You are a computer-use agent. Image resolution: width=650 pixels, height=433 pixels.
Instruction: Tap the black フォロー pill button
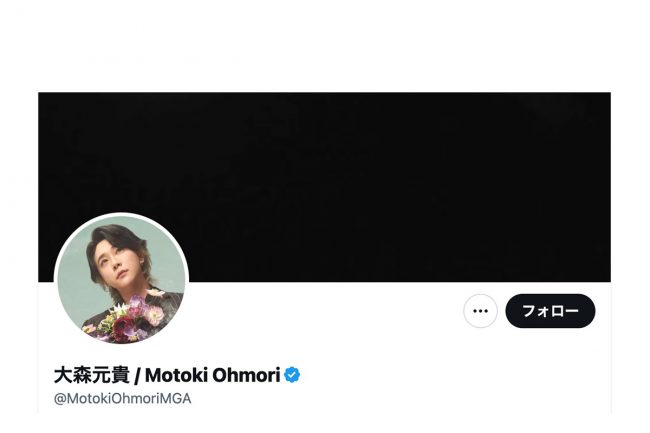pyautogui.click(x=550, y=311)
